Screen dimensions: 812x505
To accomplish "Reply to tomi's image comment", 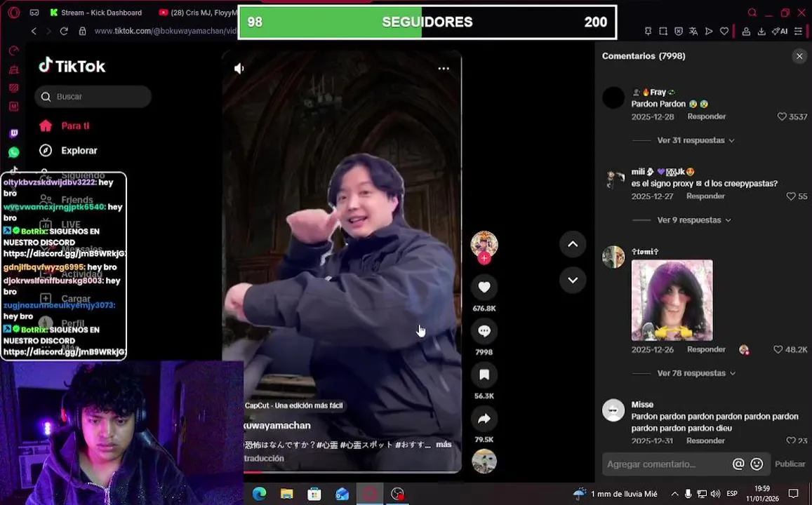I will pos(706,349).
